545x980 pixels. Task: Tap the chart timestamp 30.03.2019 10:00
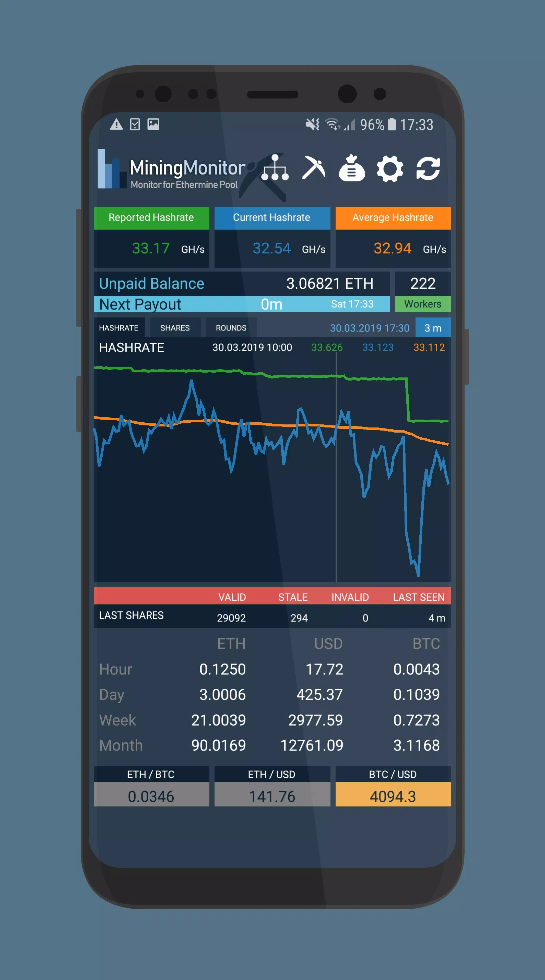[x=252, y=347]
